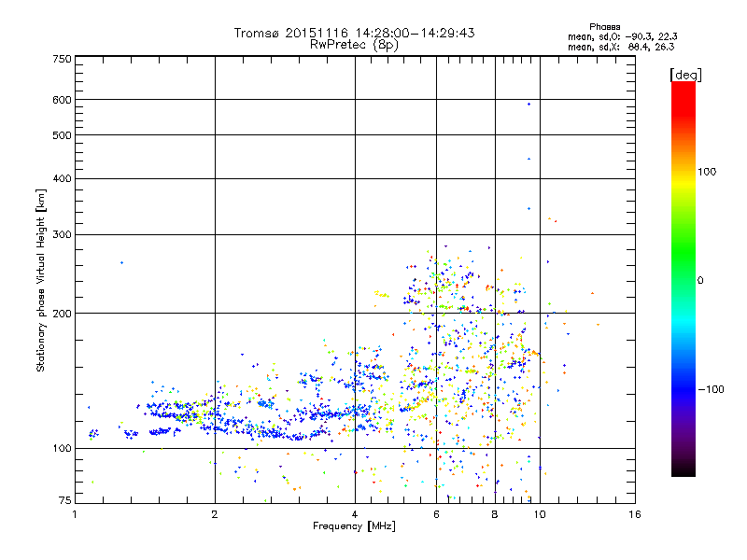Click the y-axis label '600'

pos(62,100)
